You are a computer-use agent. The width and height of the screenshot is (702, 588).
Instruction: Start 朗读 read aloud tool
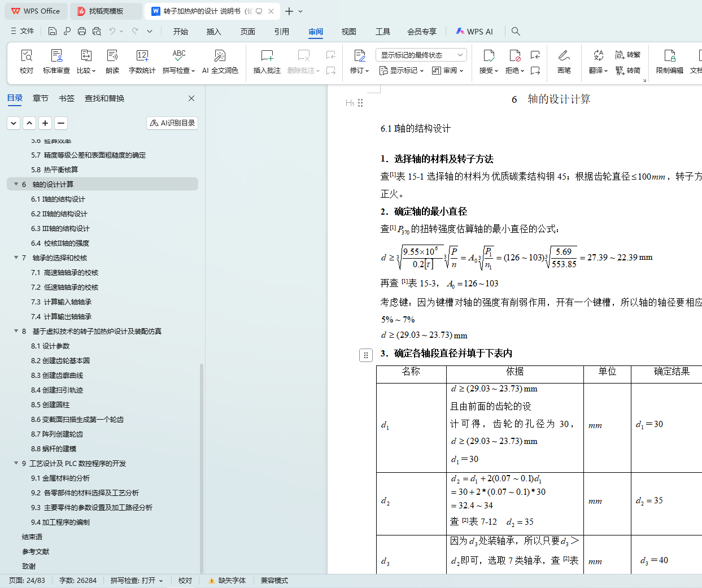(112, 62)
